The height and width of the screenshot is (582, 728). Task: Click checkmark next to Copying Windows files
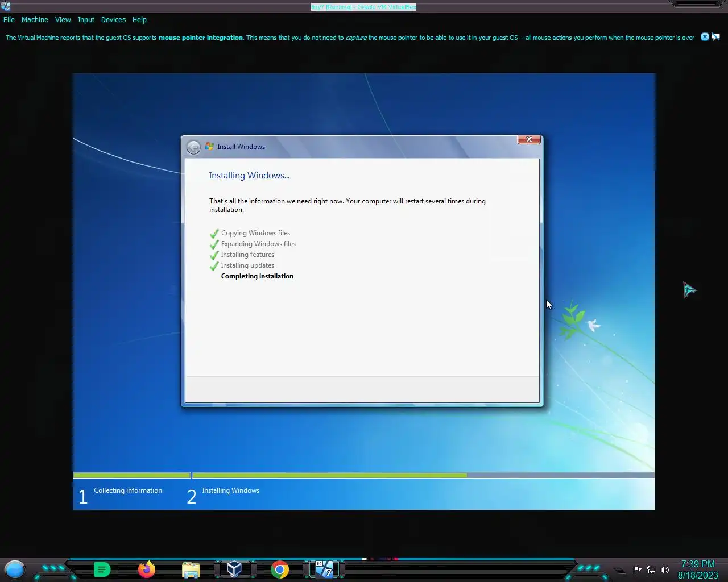click(x=214, y=234)
